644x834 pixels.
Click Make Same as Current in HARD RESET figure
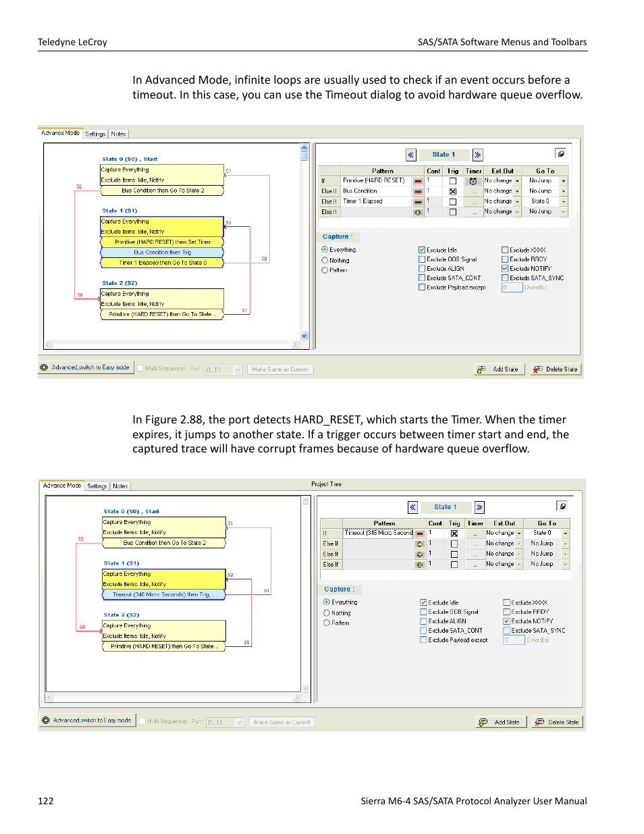pyautogui.click(x=280, y=369)
